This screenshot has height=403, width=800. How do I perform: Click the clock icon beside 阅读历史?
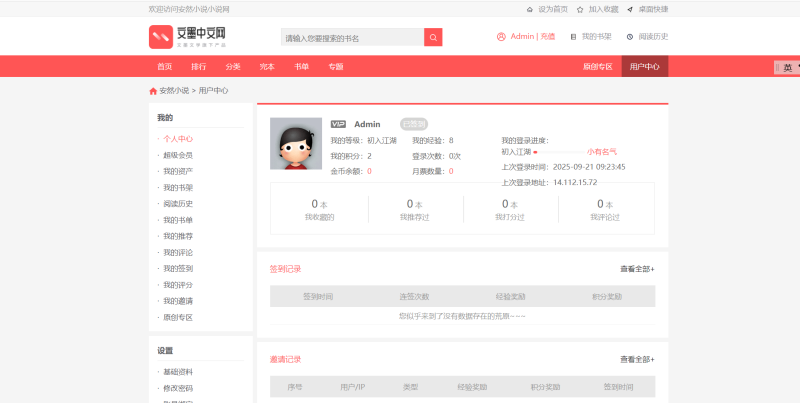click(630, 37)
